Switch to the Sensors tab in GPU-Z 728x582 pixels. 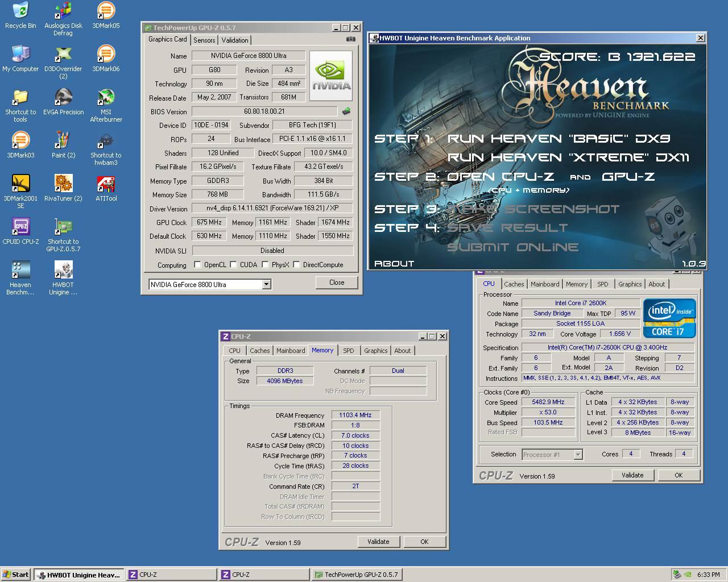click(x=204, y=40)
